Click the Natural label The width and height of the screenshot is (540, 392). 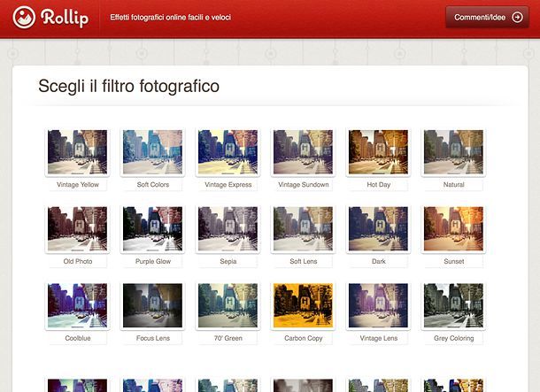pos(453,185)
